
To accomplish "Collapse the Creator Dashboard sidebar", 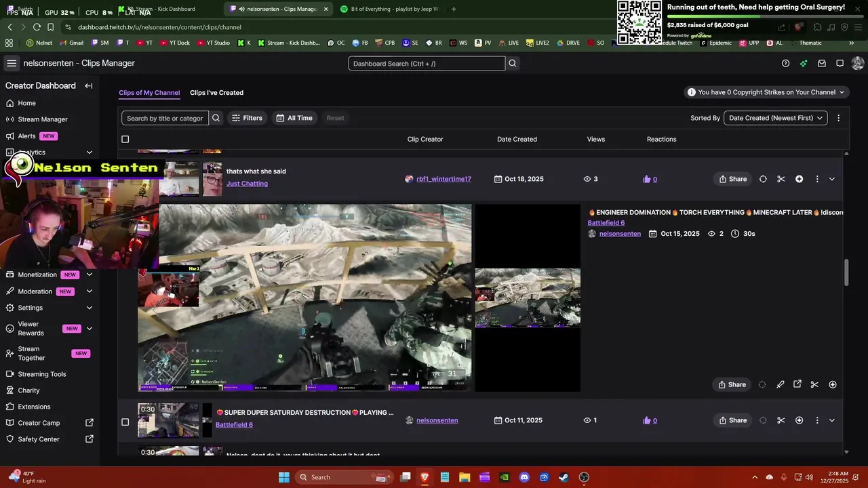I will 88,86.
